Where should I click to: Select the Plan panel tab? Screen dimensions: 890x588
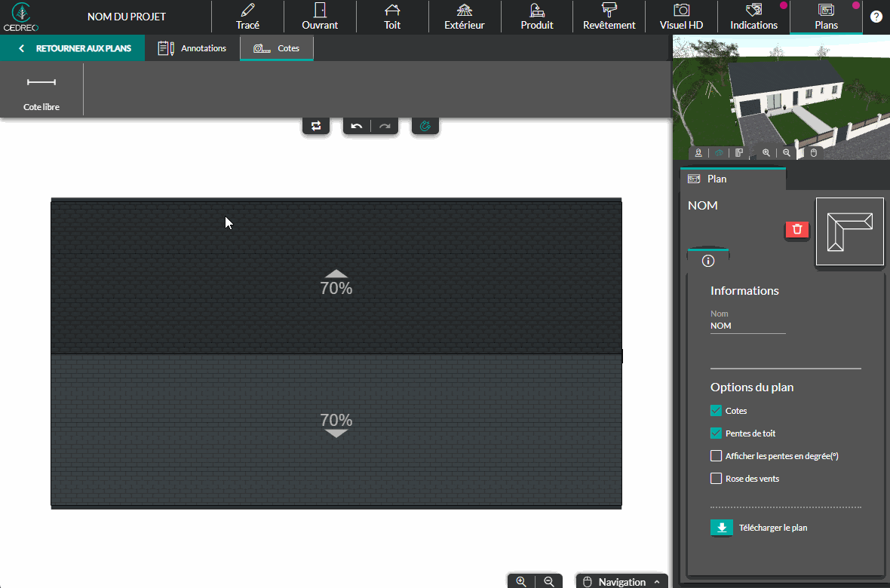733,179
